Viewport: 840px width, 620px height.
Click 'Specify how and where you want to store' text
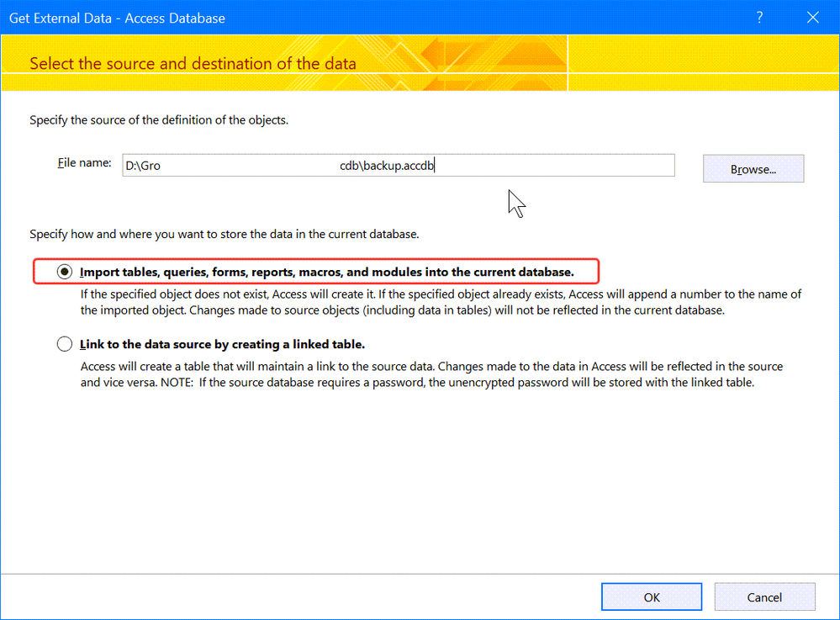tap(224, 234)
